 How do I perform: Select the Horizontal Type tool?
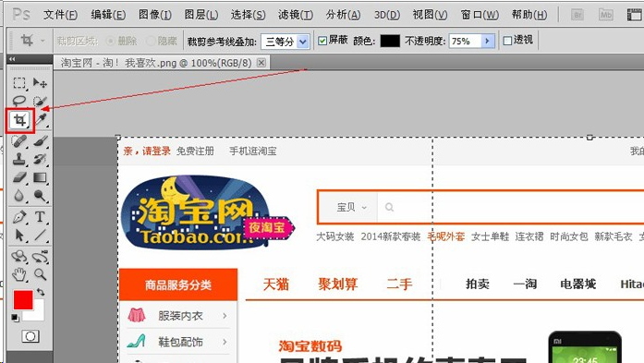click(x=40, y=217)
